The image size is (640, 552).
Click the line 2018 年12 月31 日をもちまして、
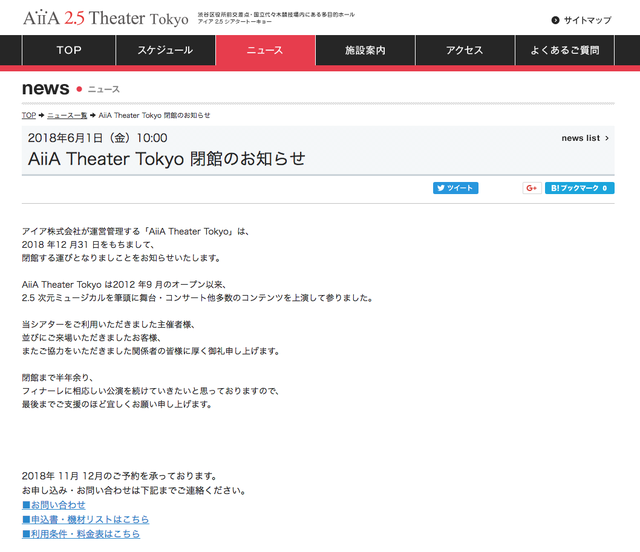88,245
